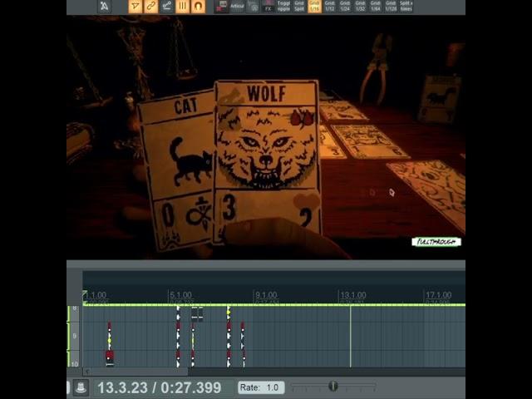Screen dimensions: 532x399
Task: Open the FX toolbar button
Action: [x=268, y=7]
